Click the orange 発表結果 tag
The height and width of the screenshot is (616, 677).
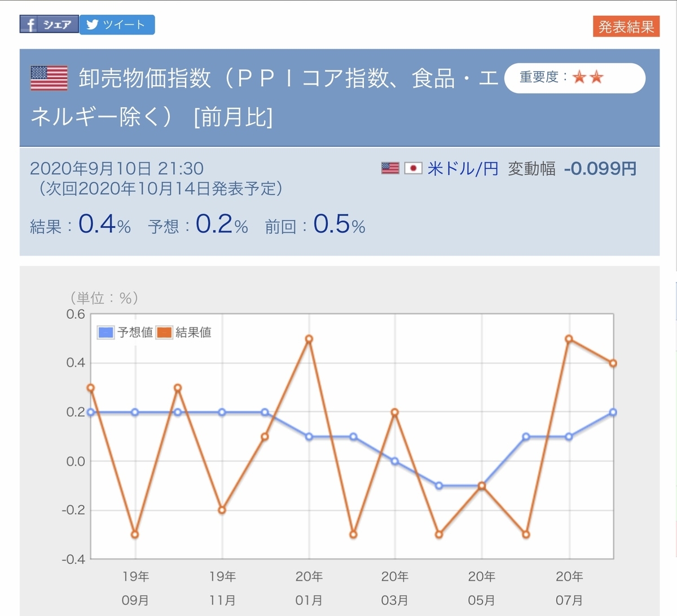[x=626, y=27]
